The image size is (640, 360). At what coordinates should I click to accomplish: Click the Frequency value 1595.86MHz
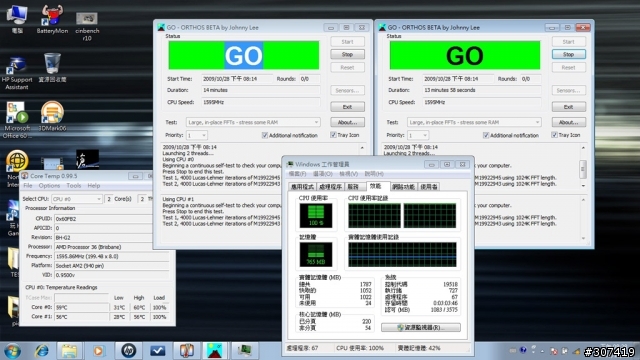pos(111,256)
